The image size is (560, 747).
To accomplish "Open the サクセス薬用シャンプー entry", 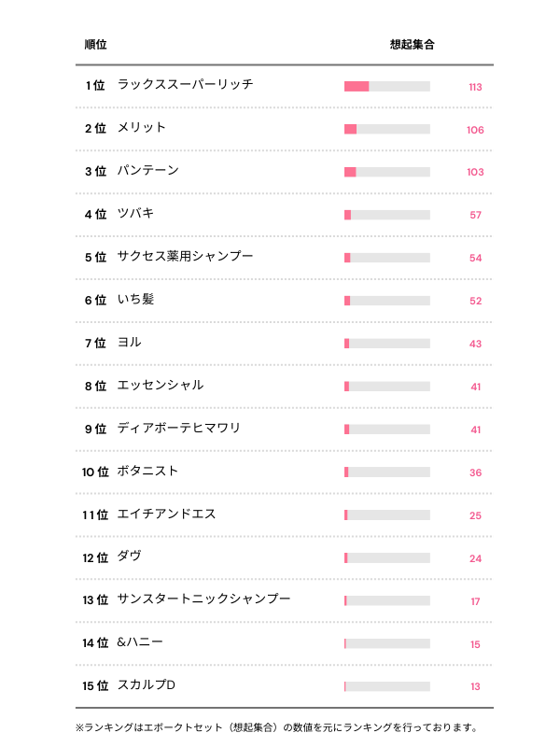I will coord(186,257).
